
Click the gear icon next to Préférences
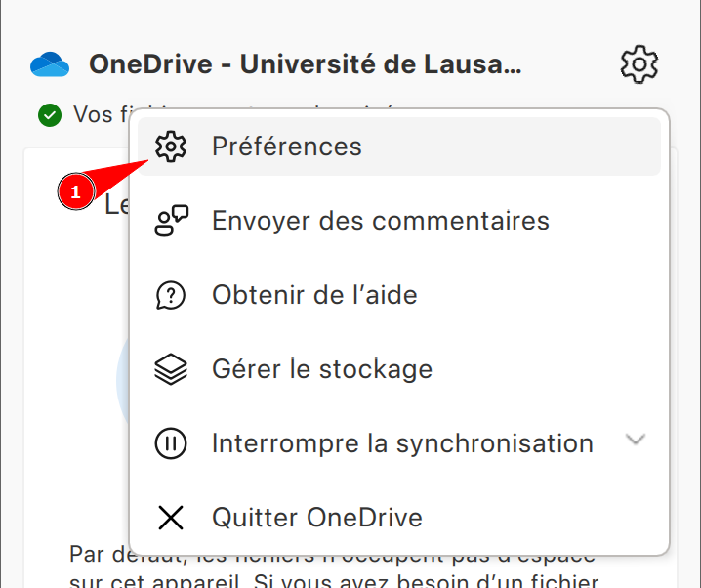pyautogui.click(x=171, y=147)
